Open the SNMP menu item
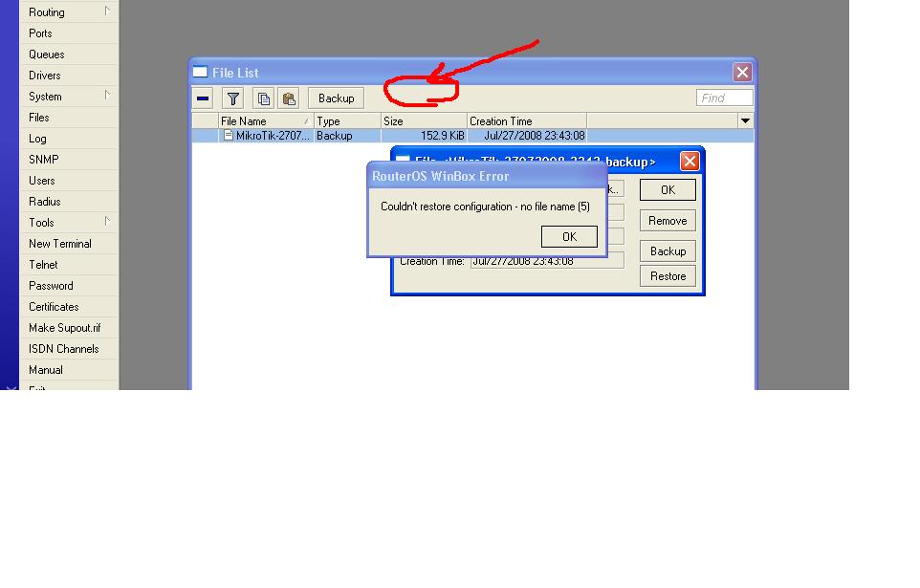 pos(69,159)
